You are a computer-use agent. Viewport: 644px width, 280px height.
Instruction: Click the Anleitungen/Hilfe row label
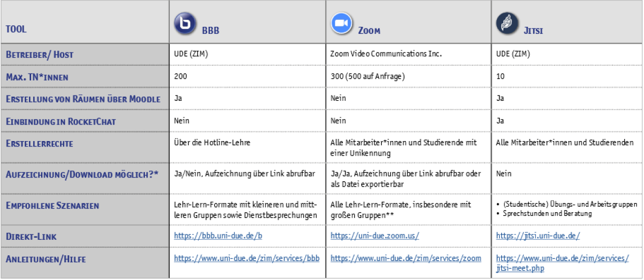click(x=46, y=259)
